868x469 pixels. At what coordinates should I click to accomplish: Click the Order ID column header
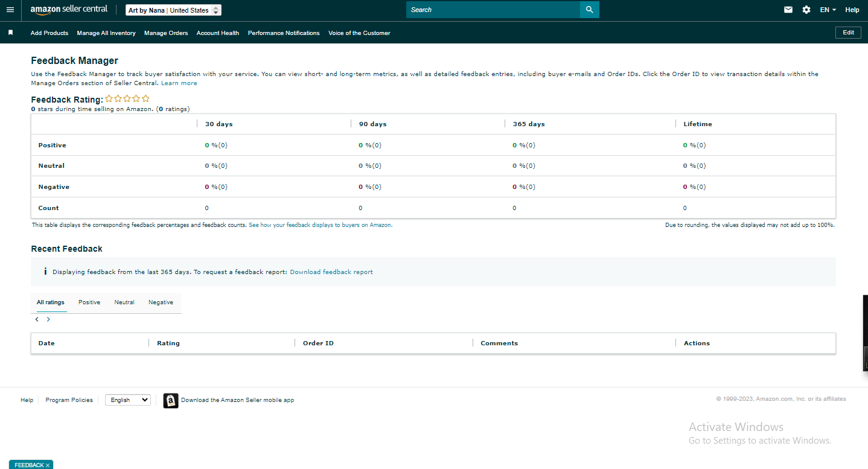[318, 343]
